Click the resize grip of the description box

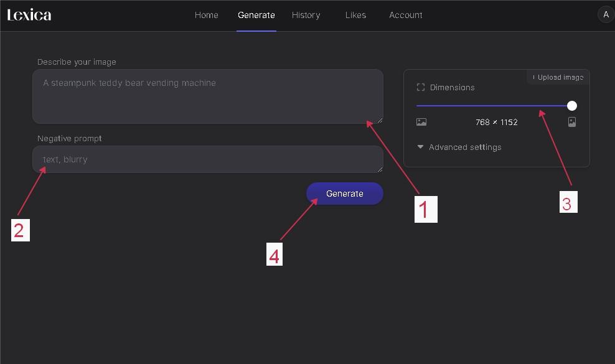point(379,119)
